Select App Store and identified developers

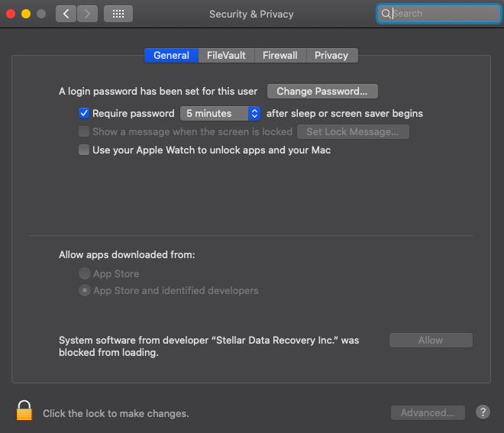tap(85, 291)
